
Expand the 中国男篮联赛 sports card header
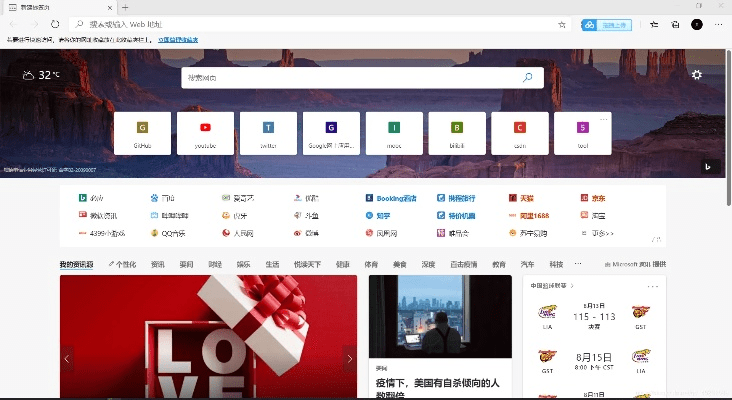click(552, 286)
